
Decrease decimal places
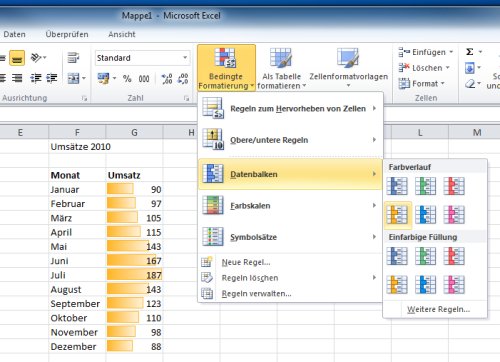tap(183, 79)
